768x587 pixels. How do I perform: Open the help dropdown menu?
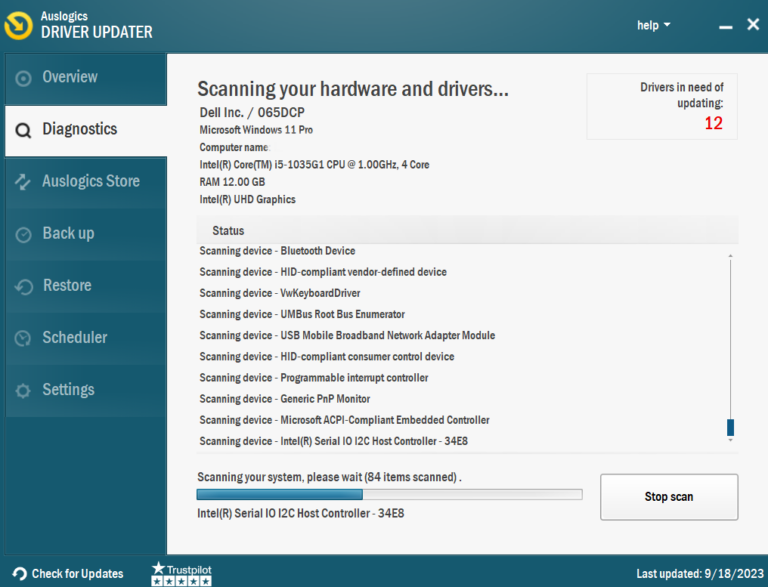654,25
